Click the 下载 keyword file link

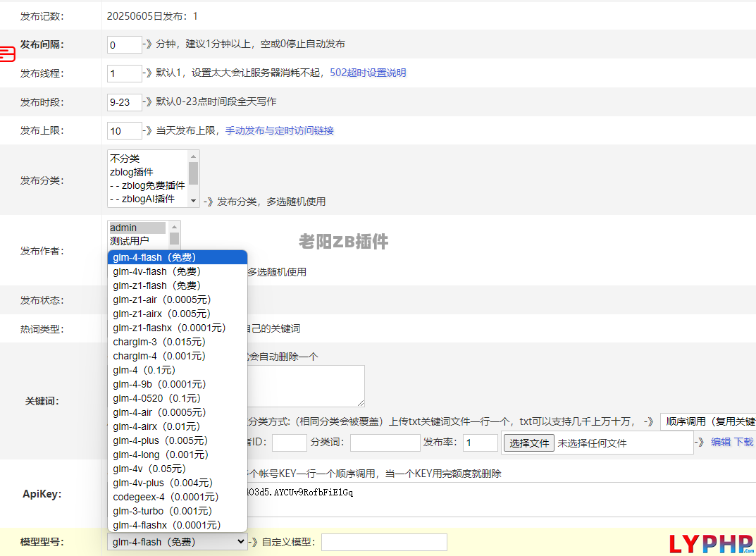743,443
